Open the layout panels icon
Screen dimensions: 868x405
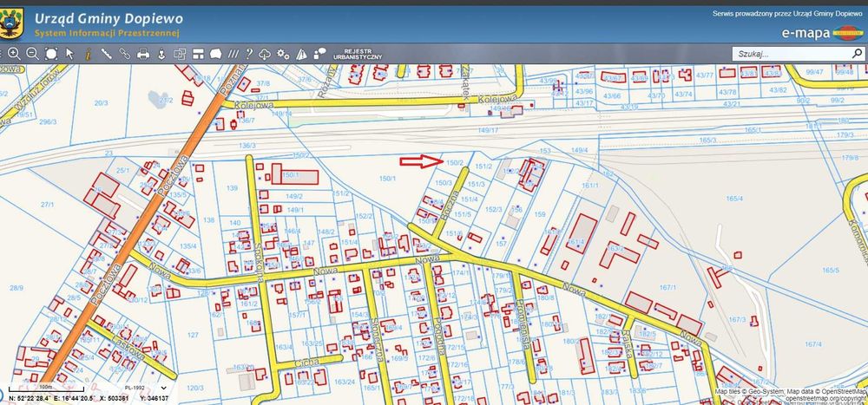(x=198, y=54)
